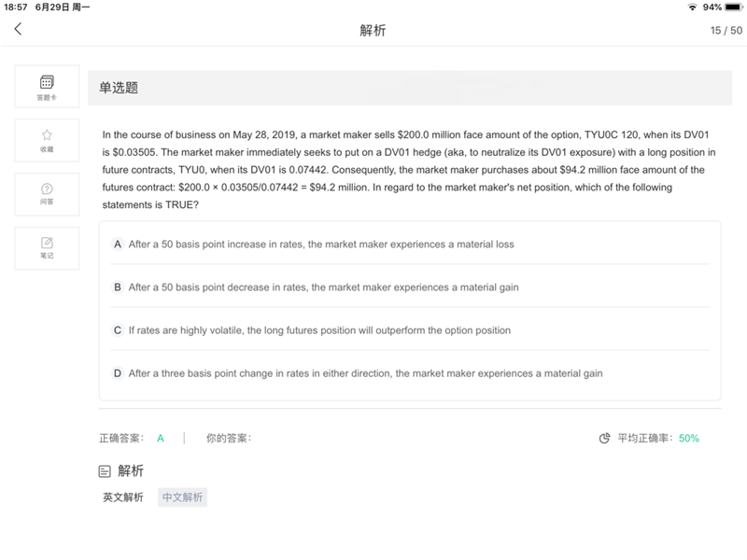Tap the 单选题 question type header
Image resolution: width=747 pixels, height=560 pixels.
pyautogui.click(x=119, y=88)
